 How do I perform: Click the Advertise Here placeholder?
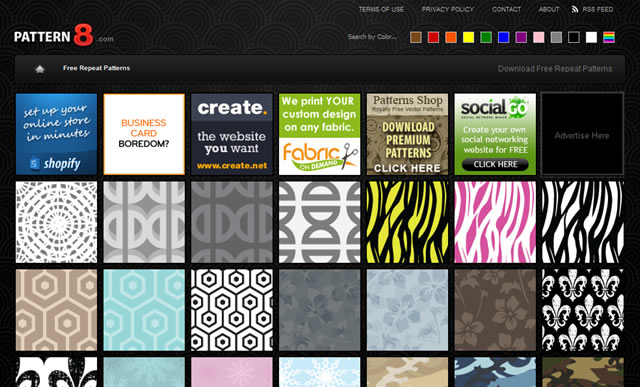coord(582,134)
